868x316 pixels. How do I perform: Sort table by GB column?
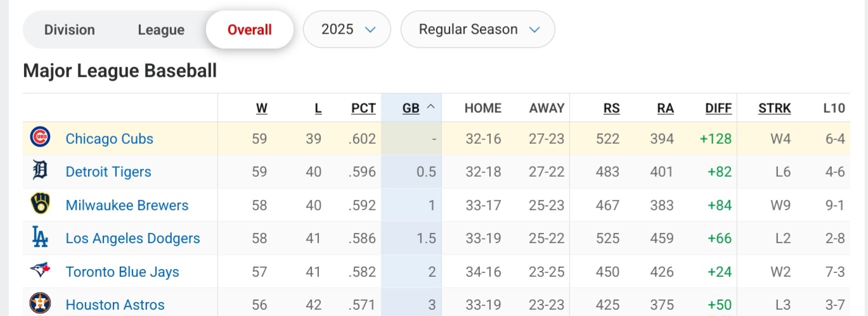point(411,108)
